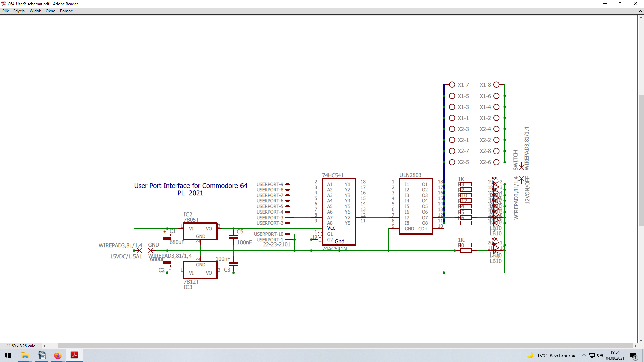This screenshot has width=644, height=362.
Task: Expand hidden system tray icons chevron
Action: point(584,356)
